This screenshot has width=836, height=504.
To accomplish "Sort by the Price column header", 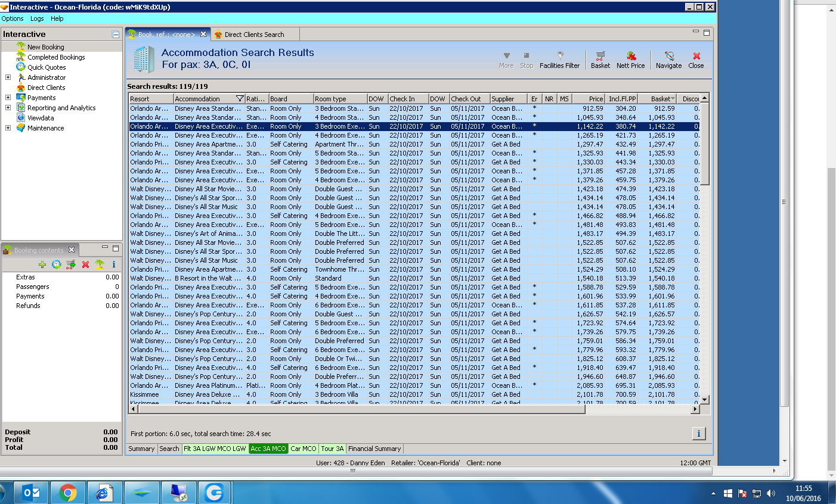I will pyautogui.click(x=588, y=99).
